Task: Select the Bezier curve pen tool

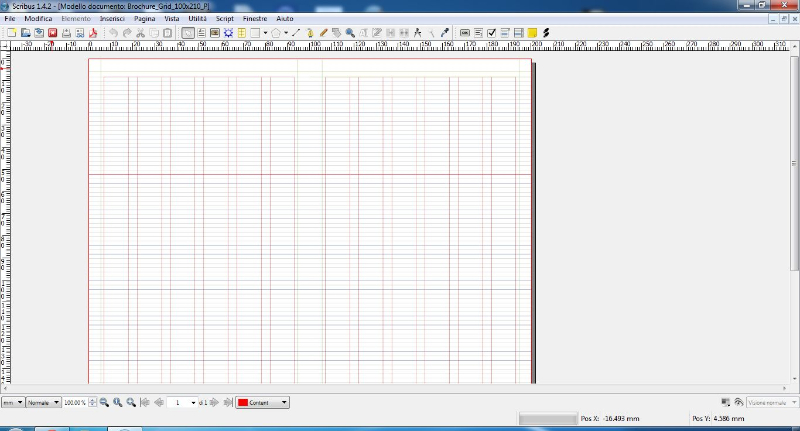Action: point(310,32)
